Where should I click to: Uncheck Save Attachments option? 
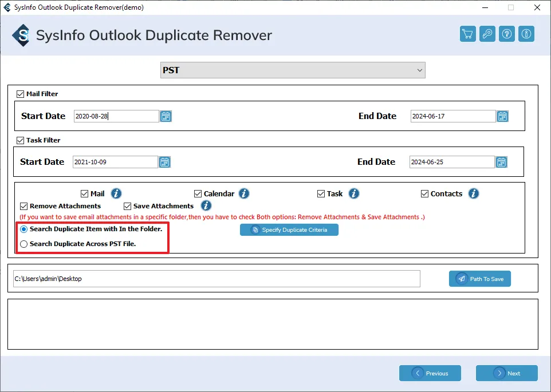tap(128, 206)
